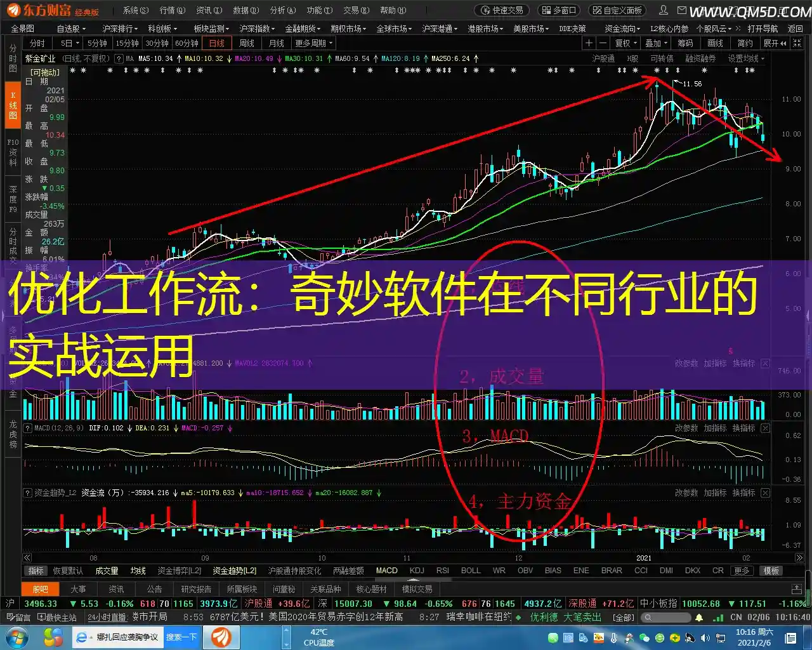The height and width of the screenshot is (650, 812).
Task: Click the pop-out icon at right of 股吧 tab row
Action: click(x=797, y=589)
